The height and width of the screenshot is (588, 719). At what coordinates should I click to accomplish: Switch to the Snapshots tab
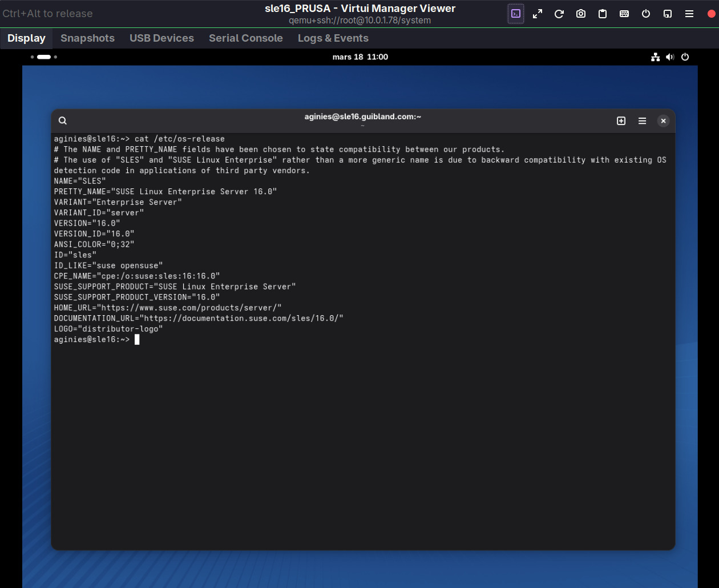pyautogui.click(x=87, y=38)
